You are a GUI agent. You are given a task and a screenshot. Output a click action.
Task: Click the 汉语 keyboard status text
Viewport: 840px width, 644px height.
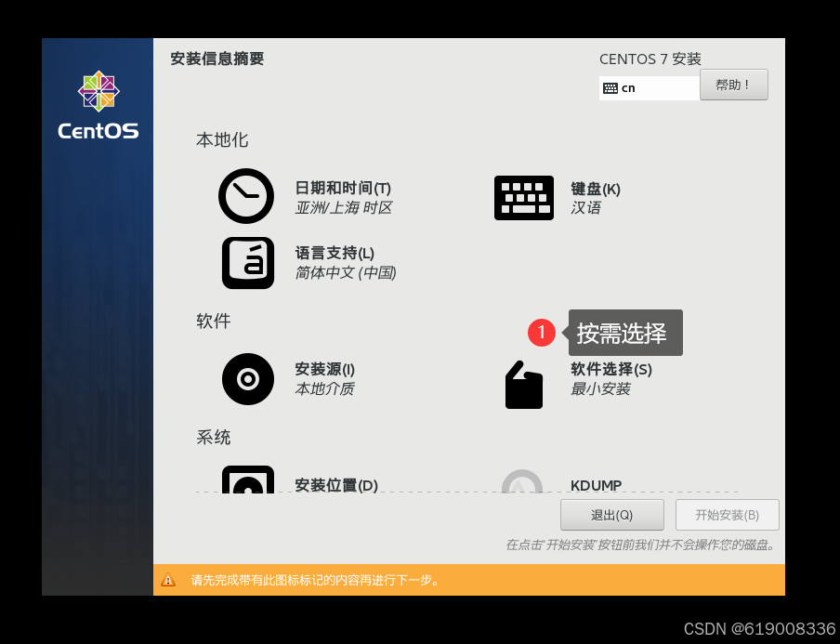585,208
